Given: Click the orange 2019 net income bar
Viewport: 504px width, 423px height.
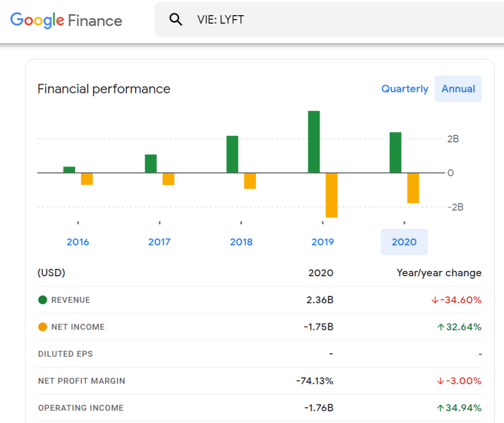Looking at the screenshot, I should pyautogui.click(x=332, y=195).
